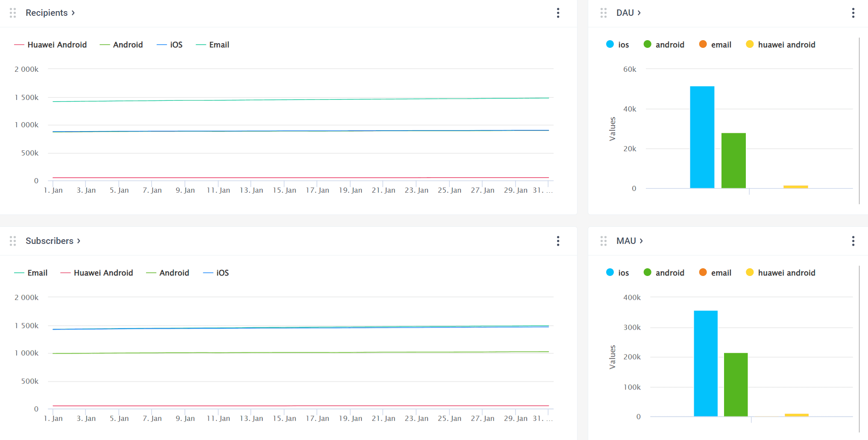Screen dimensions: 868x440
Task: Hide the android series in DAU legend
Action: [x=664, y=44]
